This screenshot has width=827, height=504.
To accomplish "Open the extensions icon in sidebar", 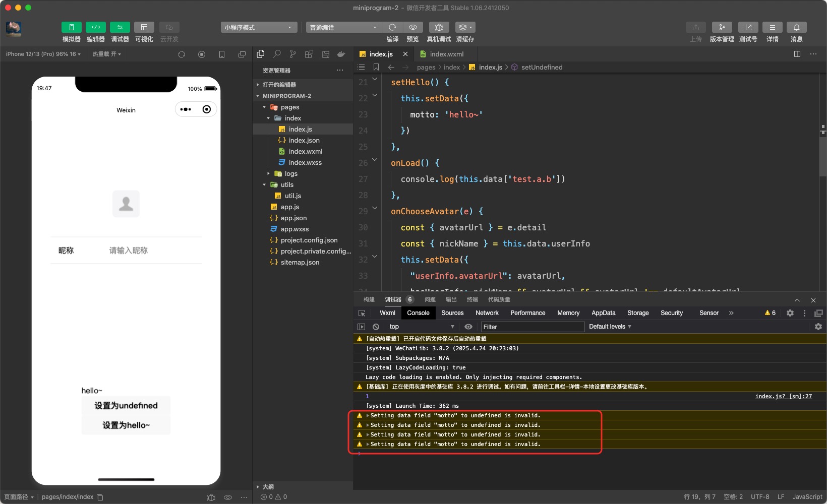I will coord(309,54).
